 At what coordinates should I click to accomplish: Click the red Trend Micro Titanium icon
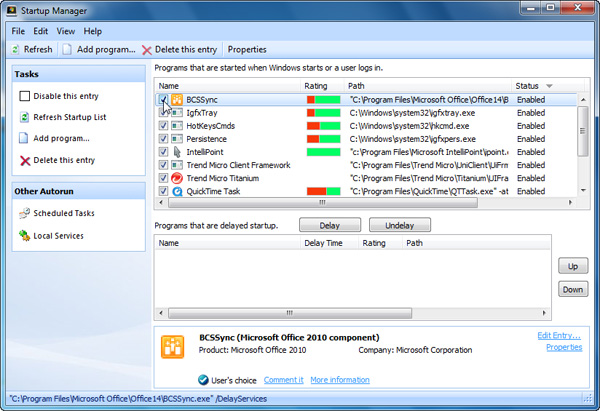coord(177,178)
